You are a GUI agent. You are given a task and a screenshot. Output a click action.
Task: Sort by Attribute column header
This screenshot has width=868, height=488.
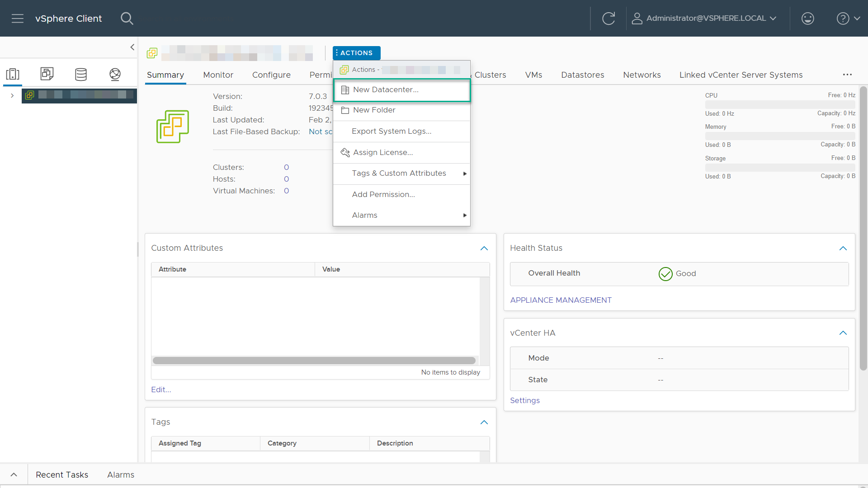233,269
